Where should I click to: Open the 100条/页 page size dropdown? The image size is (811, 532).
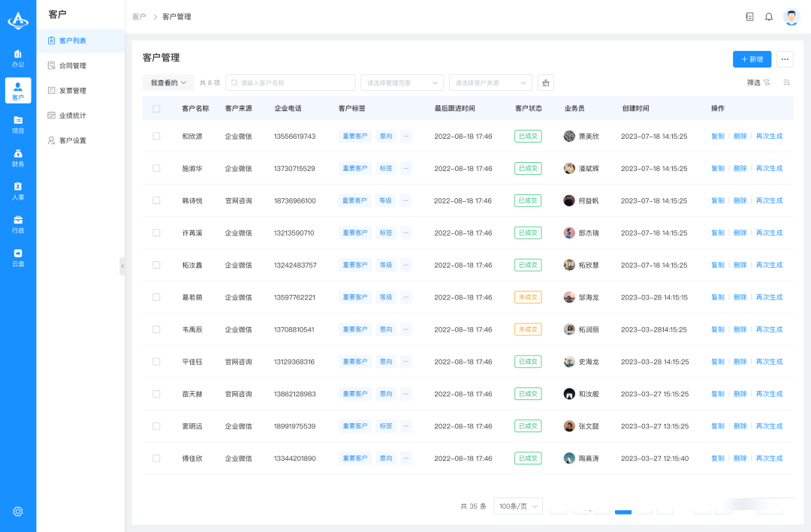tap(517, 506)
